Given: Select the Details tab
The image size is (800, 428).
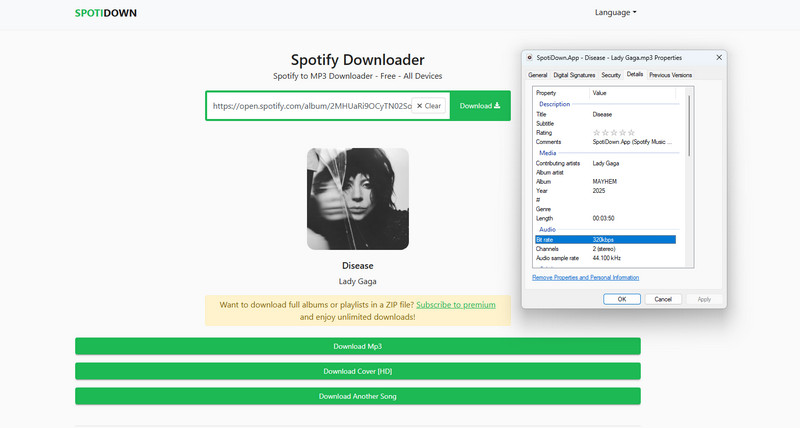Looking at the screenshot, I should pos(635,74).
